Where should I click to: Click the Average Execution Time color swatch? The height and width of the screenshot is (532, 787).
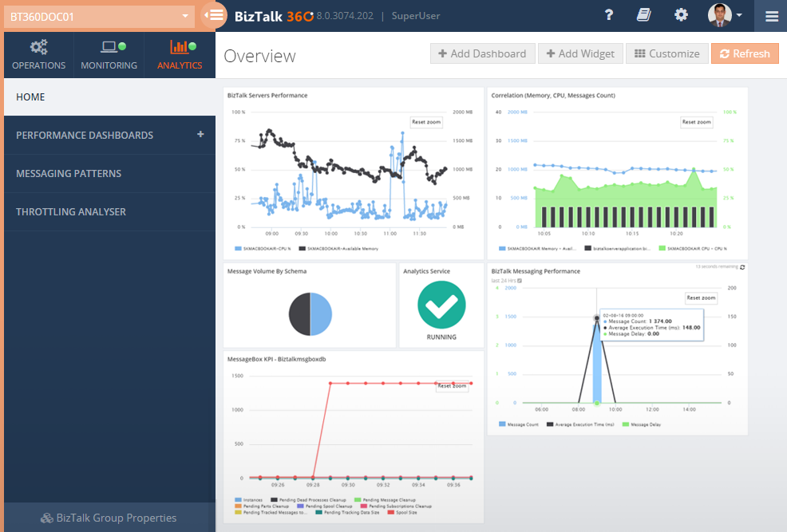coord(550,423)
